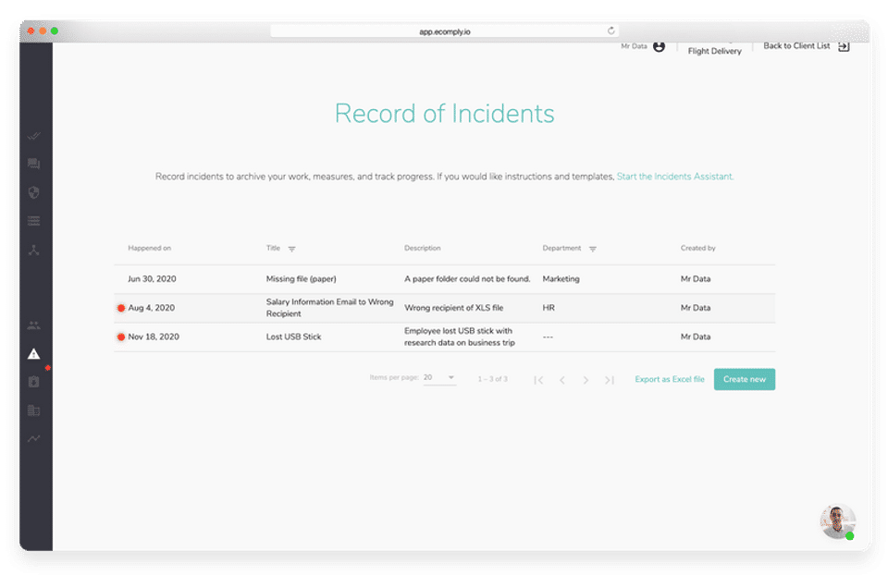Go to the previous page of results

562,380
